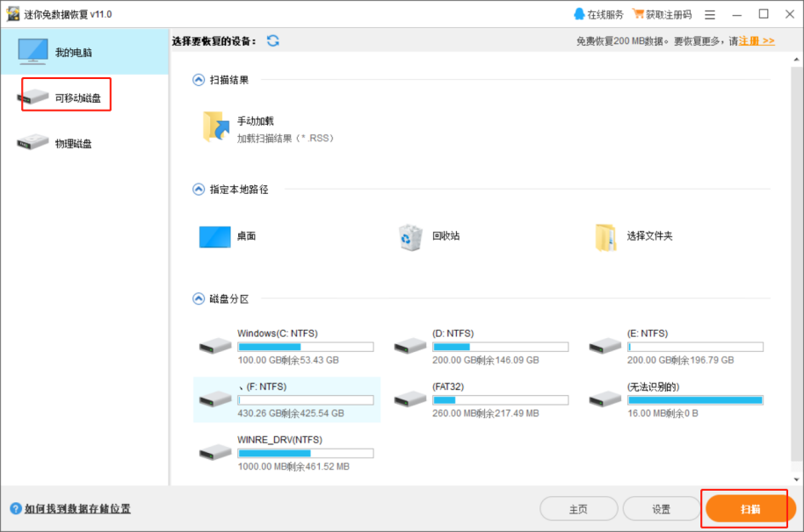Collapse the scan results section
Screen dimensions: 804x532
(199, 79)
